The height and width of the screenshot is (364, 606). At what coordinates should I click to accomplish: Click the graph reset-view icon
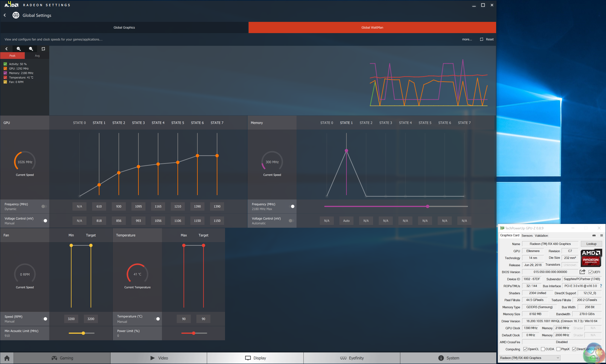click(43, 49)
